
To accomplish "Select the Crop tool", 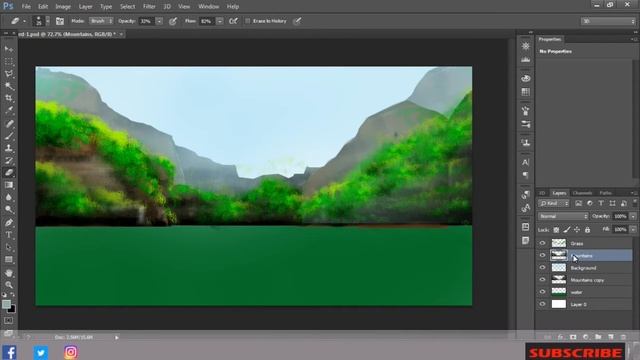I will (x=9, y=98).
